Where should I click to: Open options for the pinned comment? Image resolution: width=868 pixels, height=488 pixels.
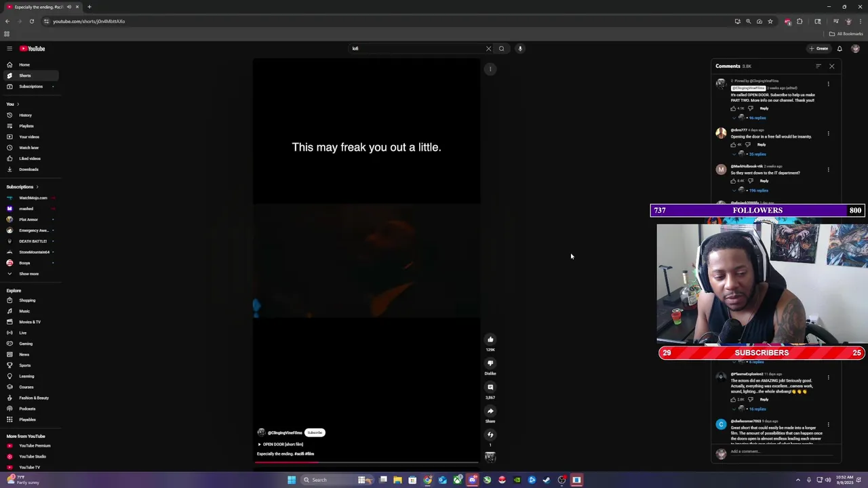828,84
